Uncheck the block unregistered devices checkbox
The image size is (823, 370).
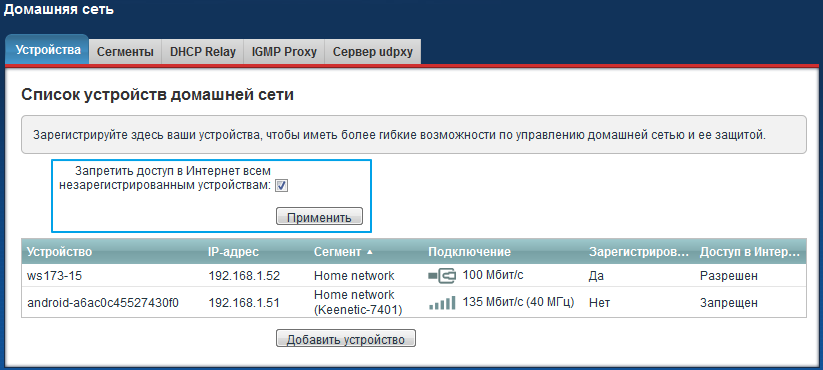282,185
